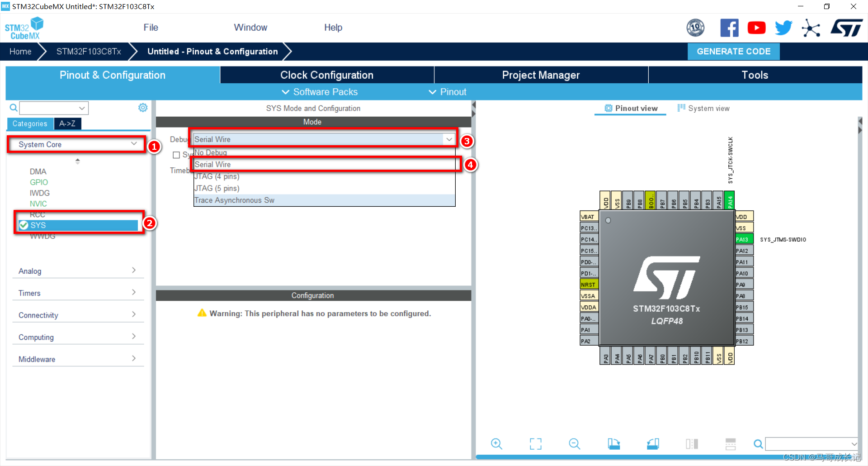Choose No Debug option
This screenshot has height=466, width=868.
point(324,152)
